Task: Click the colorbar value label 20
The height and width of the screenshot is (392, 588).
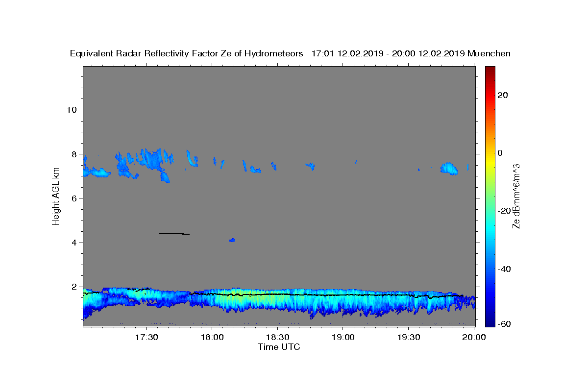Action: (x=503, y=95)
